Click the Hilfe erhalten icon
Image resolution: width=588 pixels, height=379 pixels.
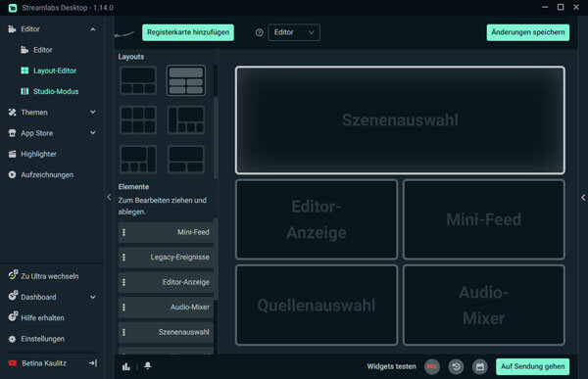13,316
